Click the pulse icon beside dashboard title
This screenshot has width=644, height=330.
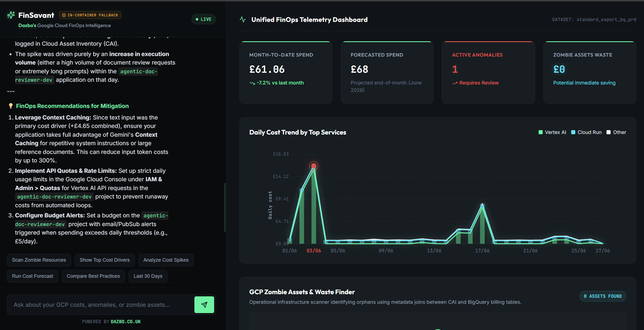[243, 19]
